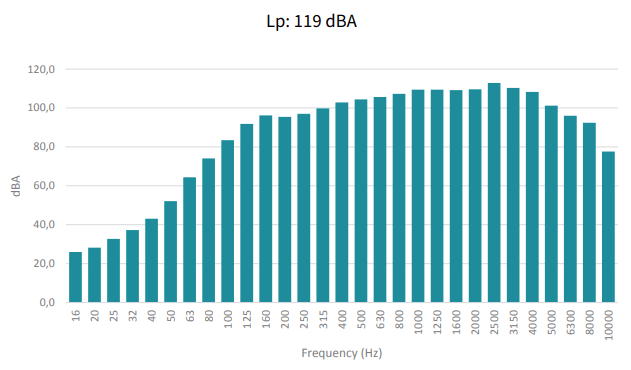Select the bar for 50 Hz
631x370 pixels.
(x=171, y=252)
